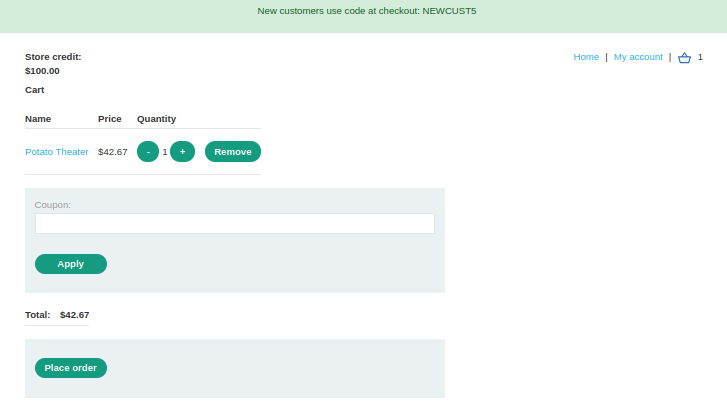
Task: Open the My account page
Action: (638, 57)
